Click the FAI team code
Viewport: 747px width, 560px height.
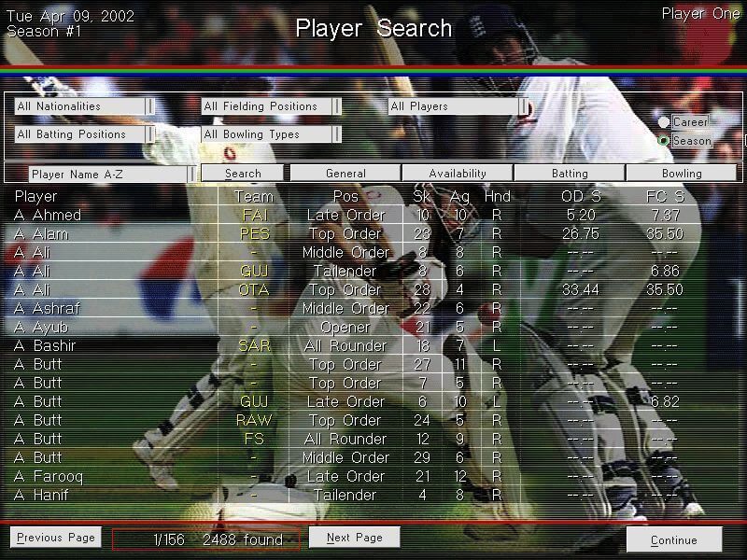click(255, 216)
